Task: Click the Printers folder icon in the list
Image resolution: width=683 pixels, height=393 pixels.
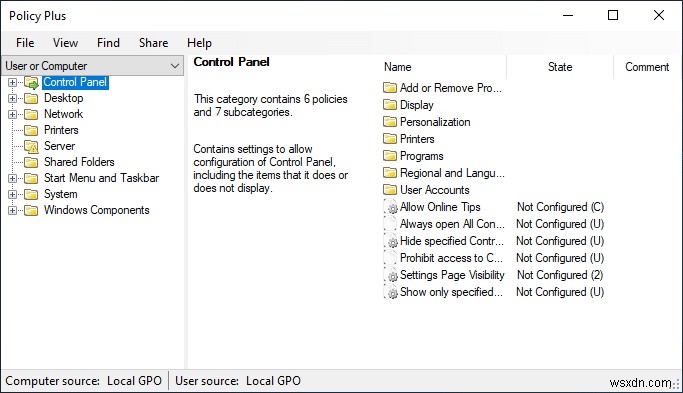Action: click(390, 139)
